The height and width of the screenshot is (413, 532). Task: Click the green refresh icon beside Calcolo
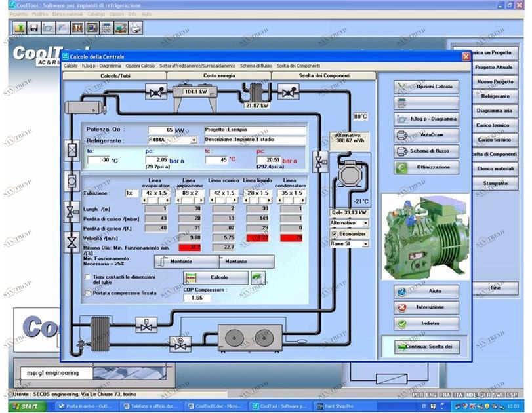pos(258,278)
